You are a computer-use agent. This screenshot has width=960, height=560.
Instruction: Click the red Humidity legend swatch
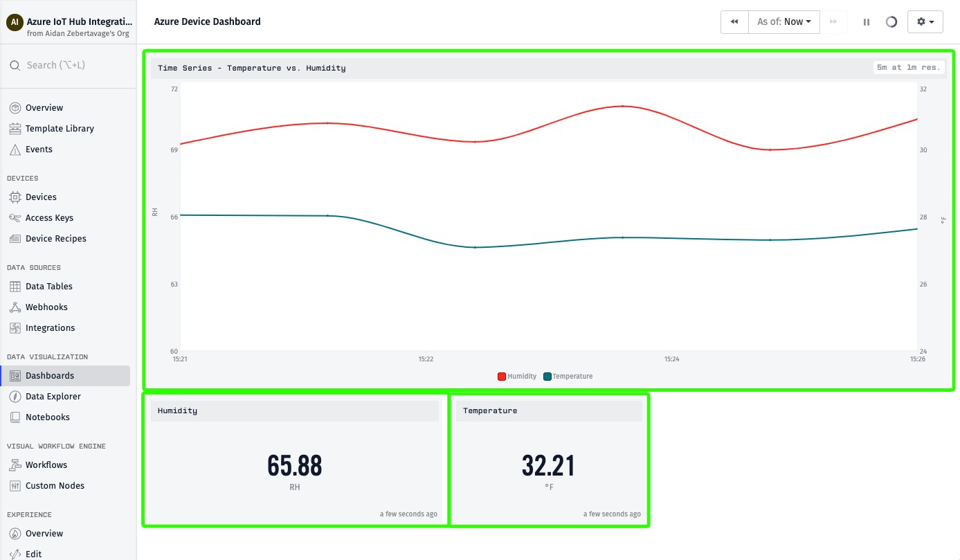[502, 377]
